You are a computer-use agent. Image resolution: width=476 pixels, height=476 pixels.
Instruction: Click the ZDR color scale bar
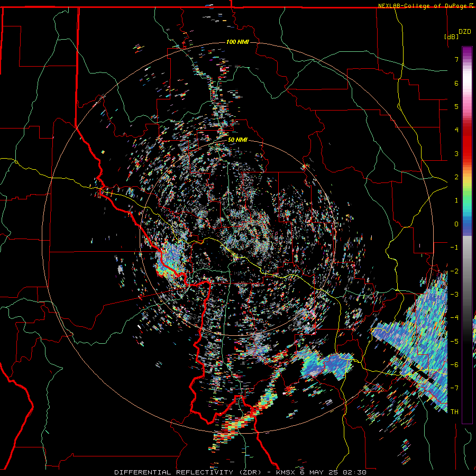click(467, 235)
